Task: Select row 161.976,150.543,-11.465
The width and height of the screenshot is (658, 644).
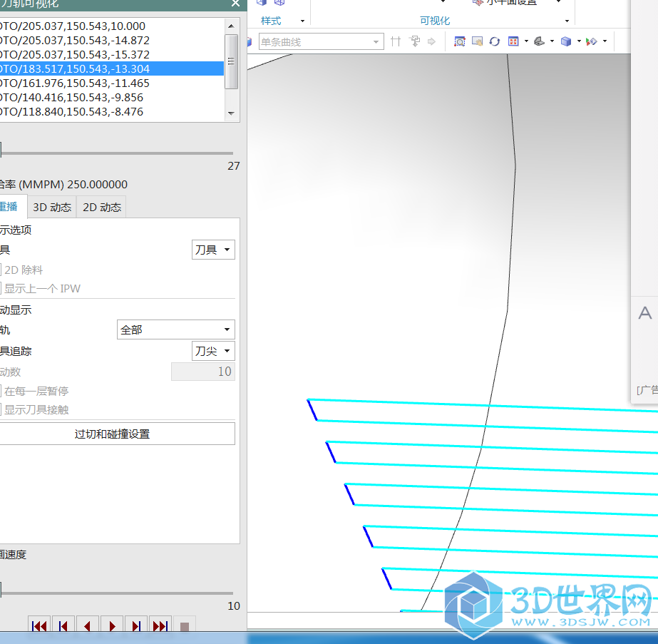Action: 112,83
